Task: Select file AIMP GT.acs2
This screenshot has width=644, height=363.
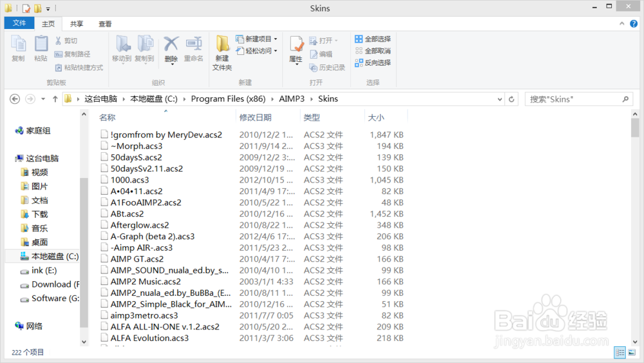Action: (137, 259)
